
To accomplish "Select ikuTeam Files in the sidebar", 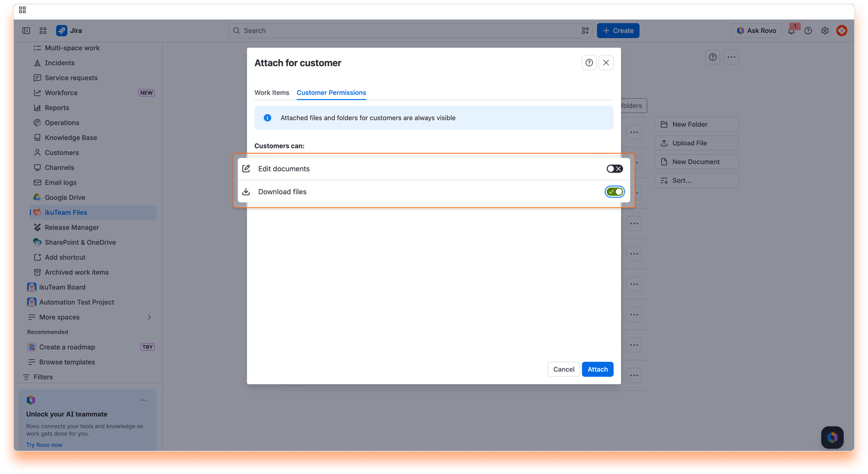I will [94, 212].
